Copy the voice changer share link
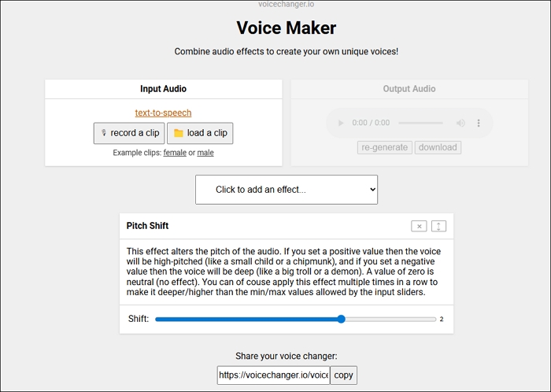This screenshot has width=551, height=392. pyautogui.click(x=343, y=375)
